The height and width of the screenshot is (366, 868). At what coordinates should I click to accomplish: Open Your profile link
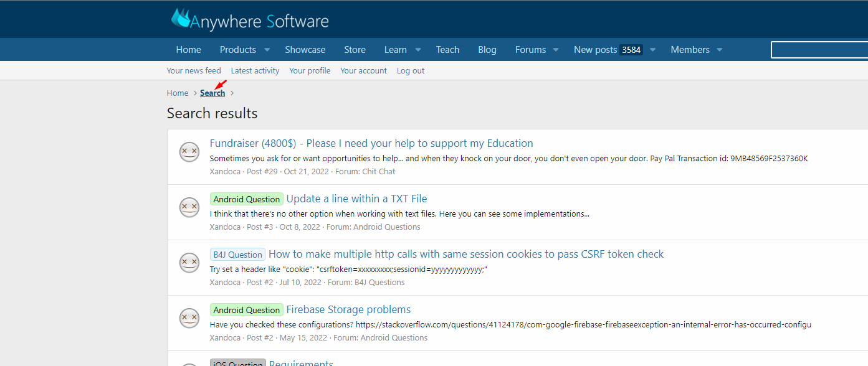310,70
